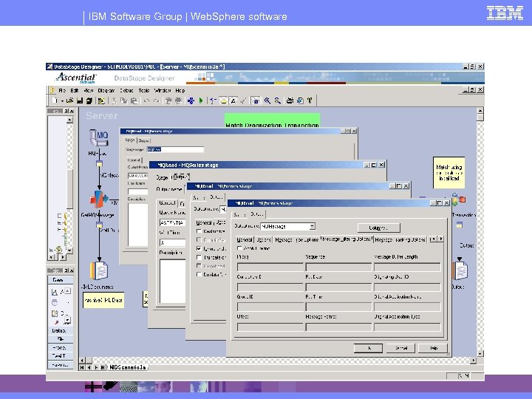The height and width of the screenshot is (399, 532).
Task: Tick the bottom checkbox in third MQRead dialog
Action: (x=199, y=274)
